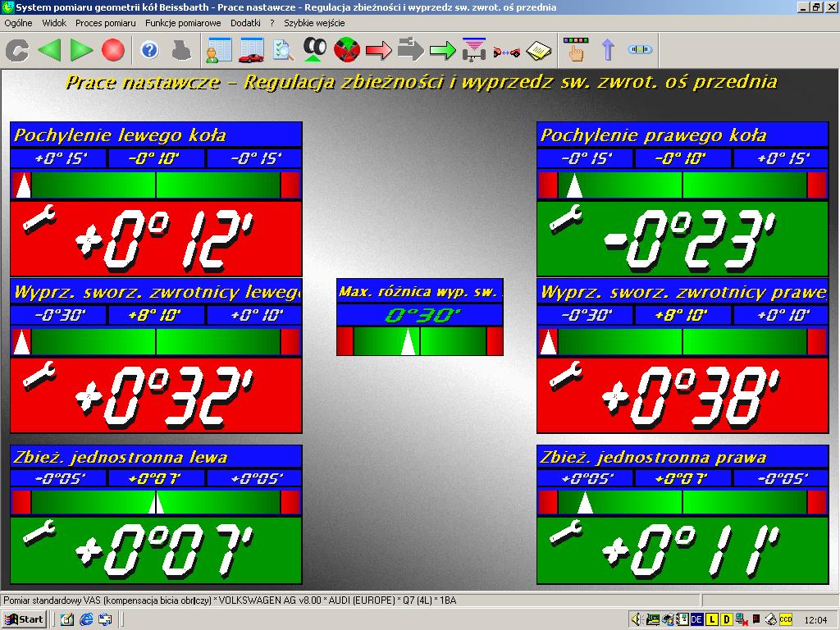The height and width of the screenshot is (630, 840).
Task: Click the red arrow toolbar icon
Action: pos(378,51)
